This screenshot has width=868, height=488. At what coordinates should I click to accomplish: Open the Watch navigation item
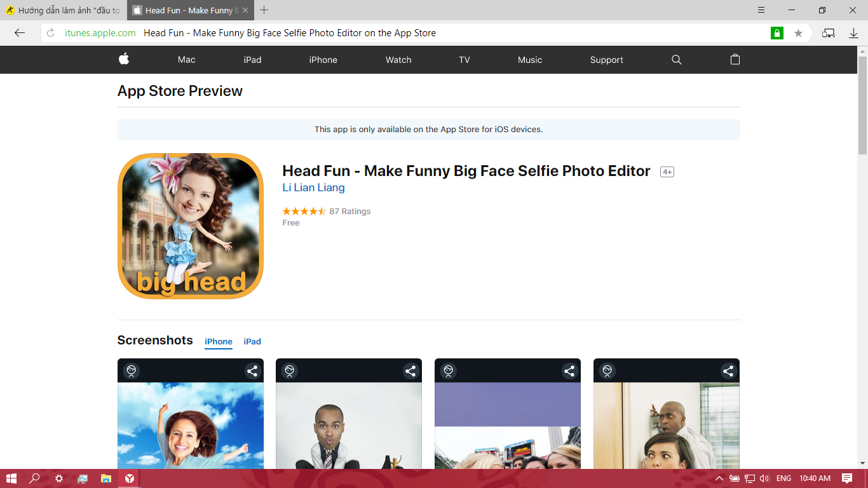(x=398, y=60)
